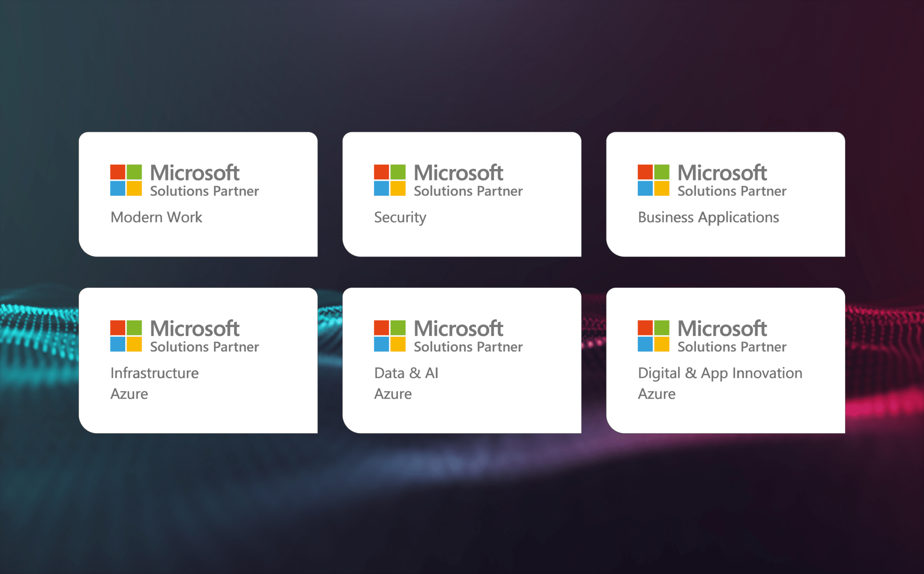Click 'Microsoft' wordmark on Data & AI card
This screenshot has height=574, width=924.
(x=458, y=329)
